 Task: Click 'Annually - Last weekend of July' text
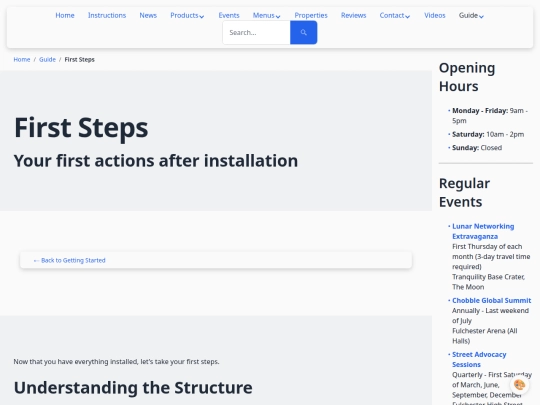pos(490,315)
